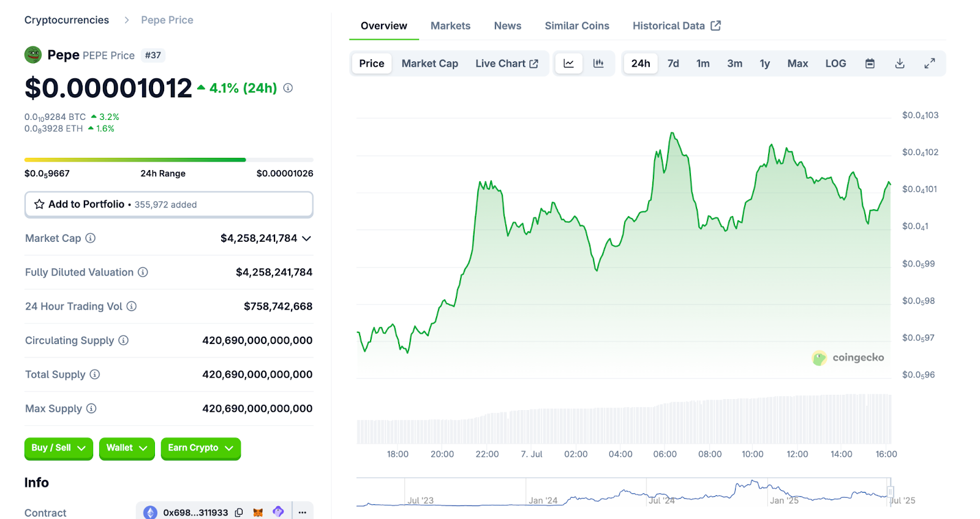Select the 7d time range
This screenshot has width=980, height=519.
point(673,64)
